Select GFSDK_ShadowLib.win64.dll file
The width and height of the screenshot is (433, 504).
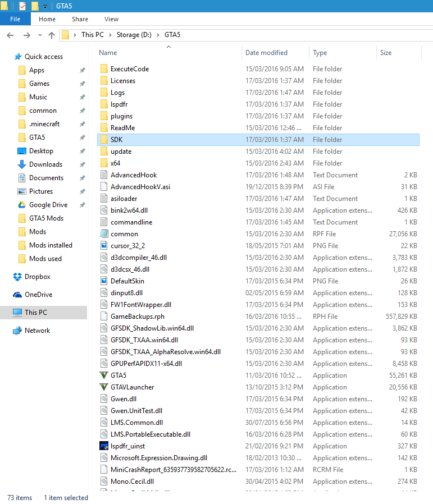point(258,328)
